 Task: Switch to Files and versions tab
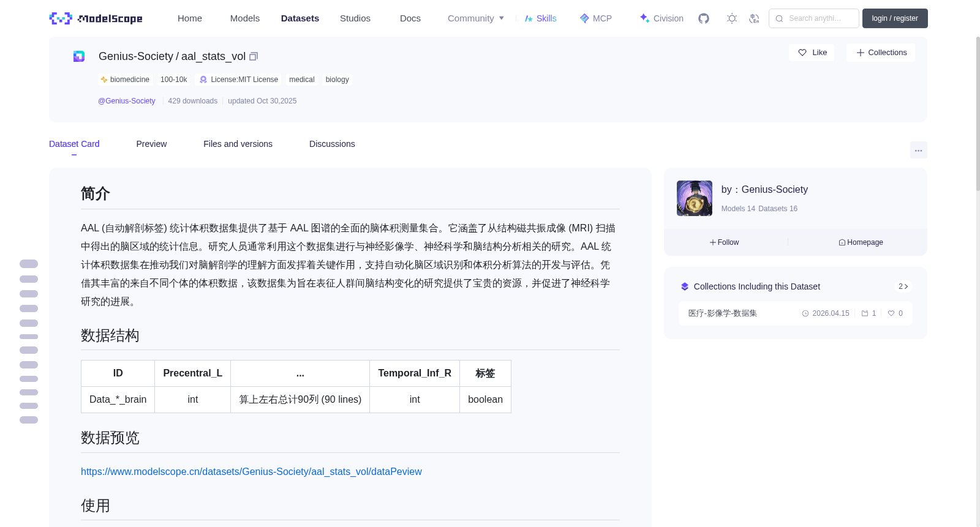pos(238,144)
